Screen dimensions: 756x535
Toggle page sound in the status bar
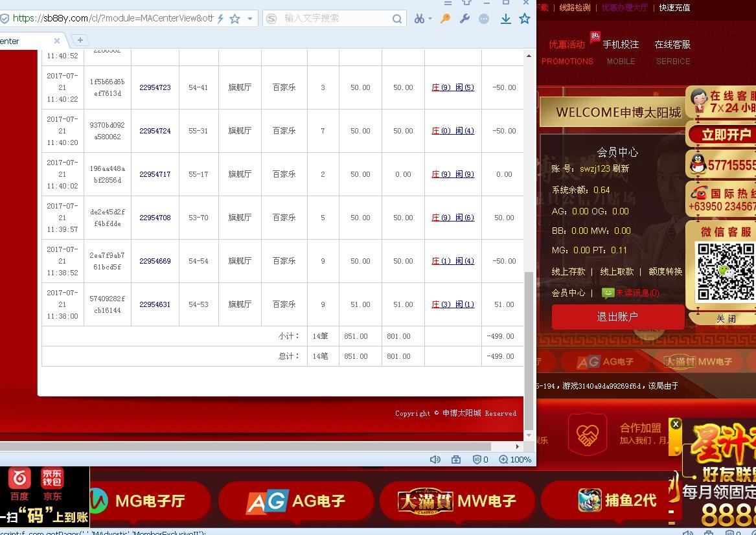[x=435, y=459]
